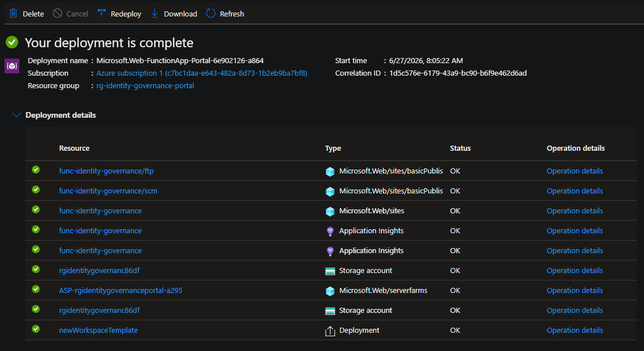
Task: Select Download in the toolbar
Action: [180, 14]
